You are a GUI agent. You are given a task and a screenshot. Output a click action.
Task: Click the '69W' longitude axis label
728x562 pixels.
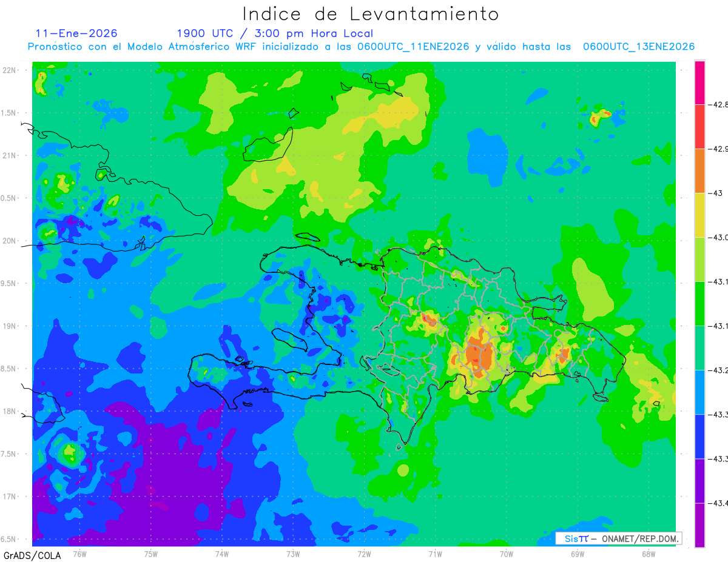pos(578,554)
